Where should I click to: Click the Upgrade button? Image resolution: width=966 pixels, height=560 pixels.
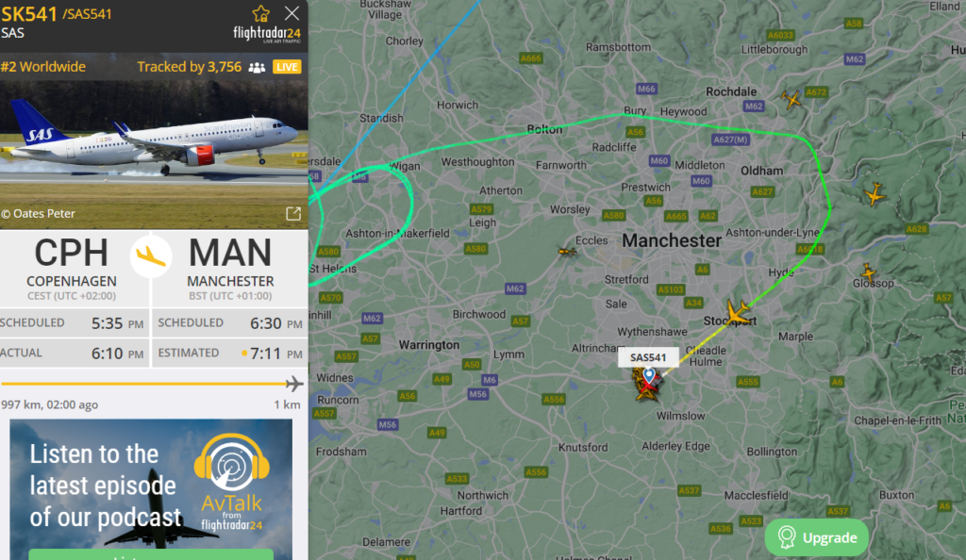pyautogui.click(x=817, y=537)
